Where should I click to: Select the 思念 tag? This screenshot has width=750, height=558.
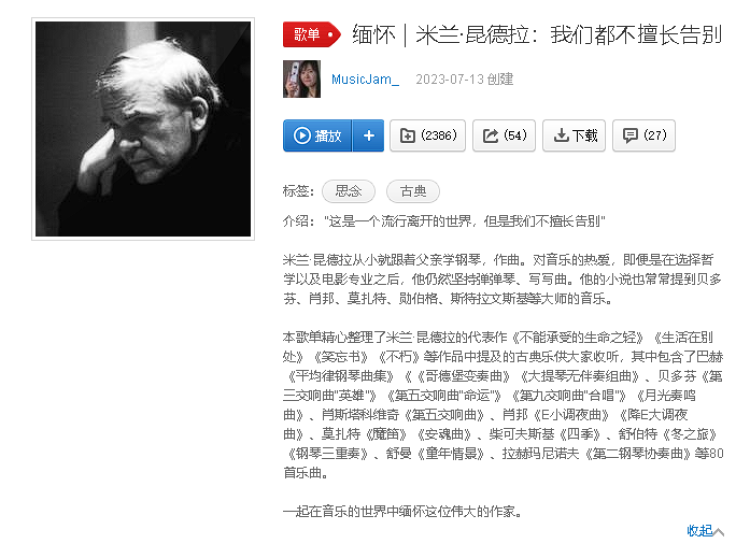click(349, 191)
